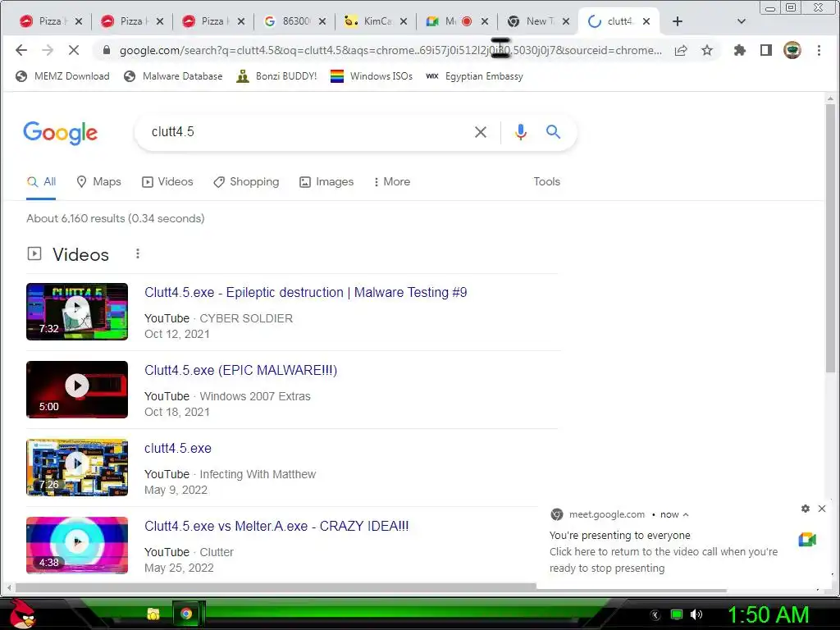Screen dimensions: 840x630
Task: Open the Windows ISOs bookmark
Action: 372,76
